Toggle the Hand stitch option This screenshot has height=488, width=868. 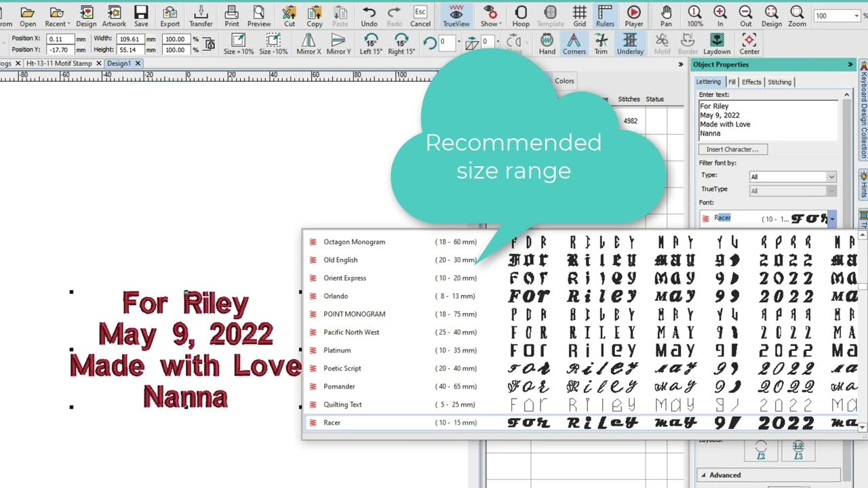pyautogui.click(x=547, y=44)
